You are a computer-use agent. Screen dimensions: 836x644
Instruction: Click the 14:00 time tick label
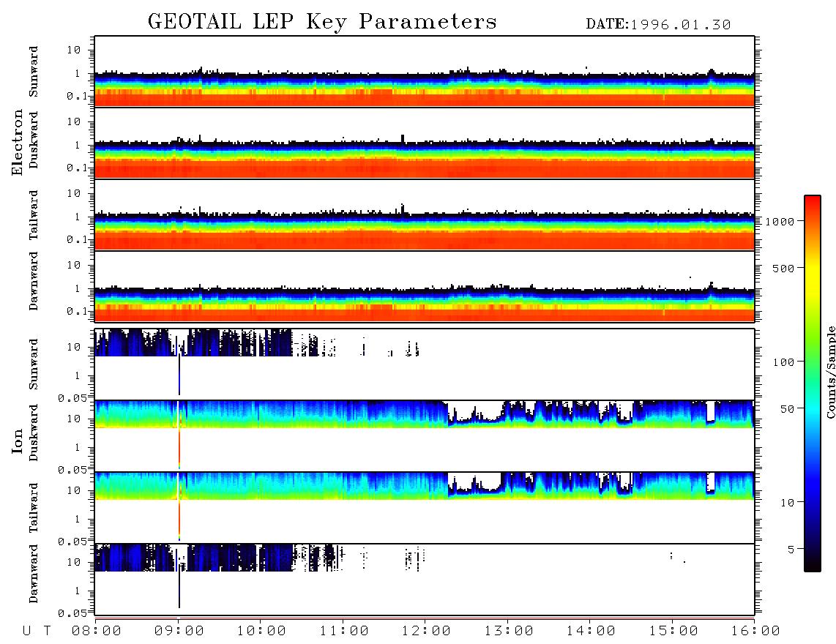point(591,631)
